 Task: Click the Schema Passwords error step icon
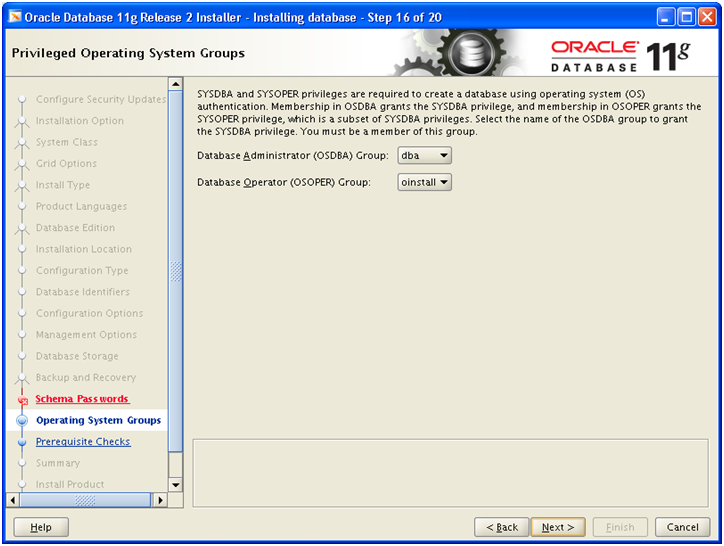23,400
